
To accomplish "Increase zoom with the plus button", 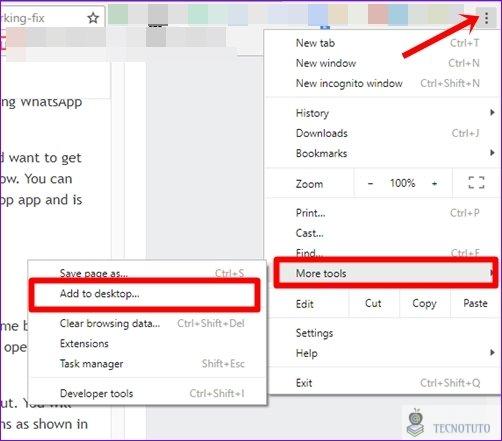I will click(x=434, y=183).
